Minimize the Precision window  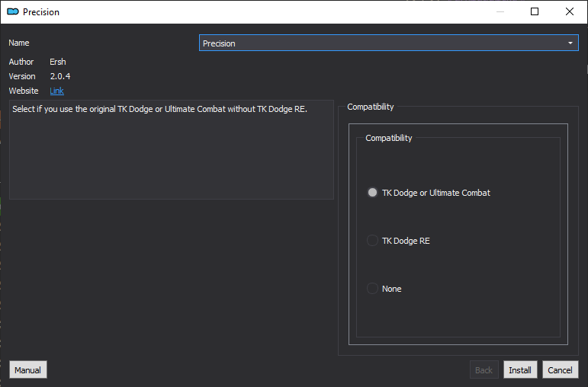click(x=500, y=11)
